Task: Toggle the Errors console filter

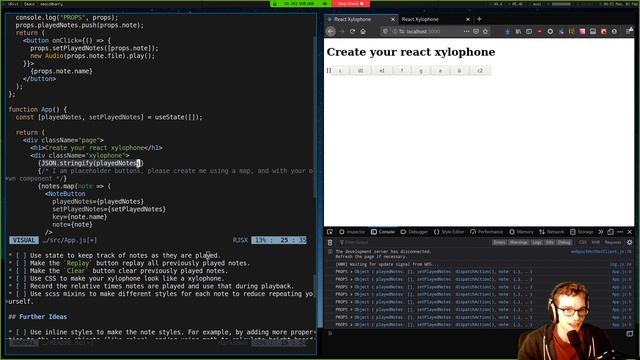Action: point(499,242)
